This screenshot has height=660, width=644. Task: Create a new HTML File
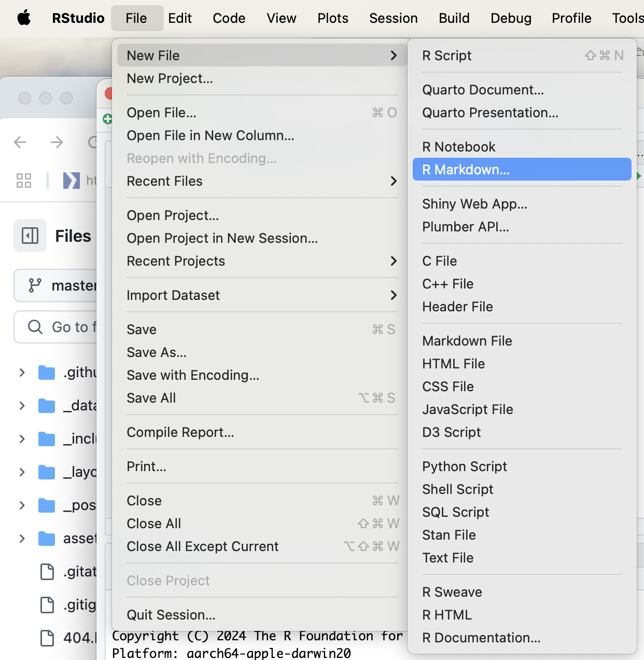(522, 364)
